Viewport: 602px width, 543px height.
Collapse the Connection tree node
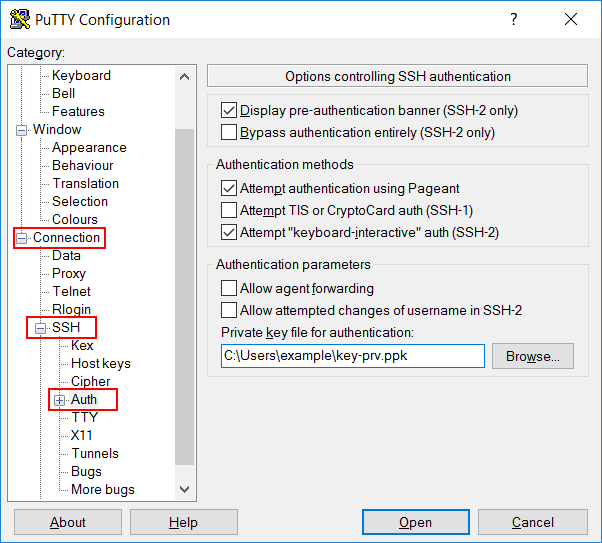[22, 238]
